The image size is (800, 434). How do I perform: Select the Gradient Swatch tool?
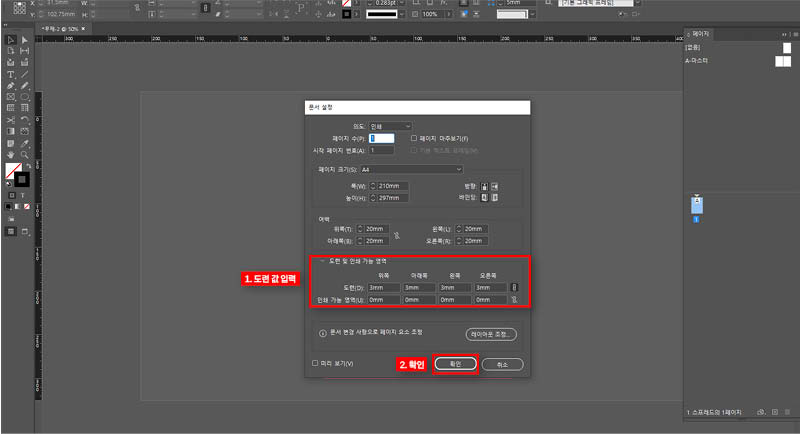click(x=10, y=132)
